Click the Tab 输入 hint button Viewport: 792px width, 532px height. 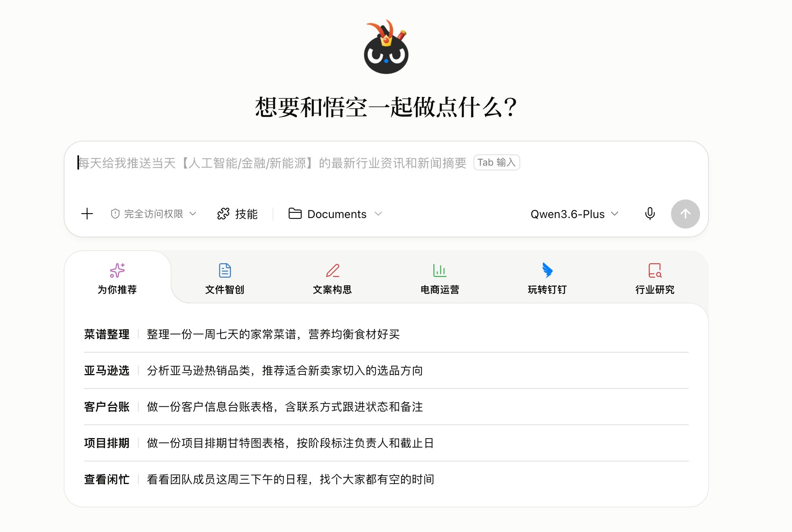[496, 162]
